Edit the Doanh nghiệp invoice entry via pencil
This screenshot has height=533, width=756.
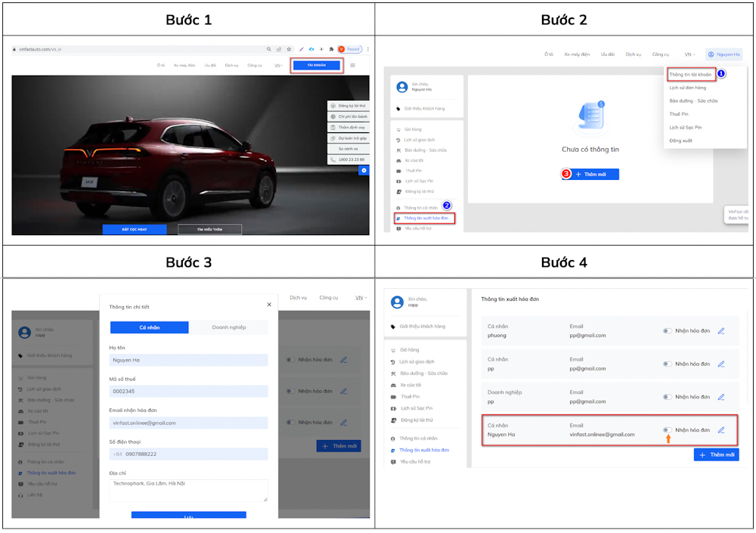pyautogui.click(x=720, y=397)
